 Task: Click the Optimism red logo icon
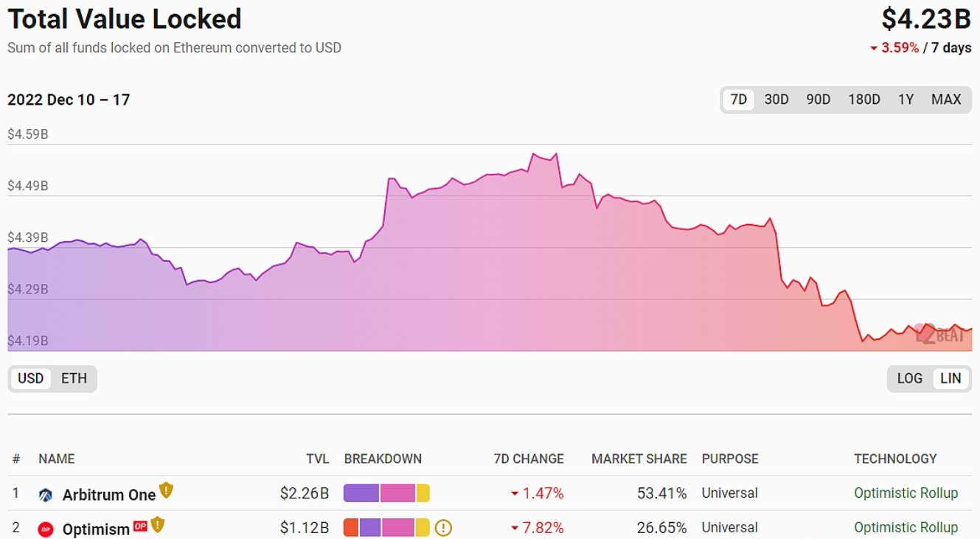point(46,529)
